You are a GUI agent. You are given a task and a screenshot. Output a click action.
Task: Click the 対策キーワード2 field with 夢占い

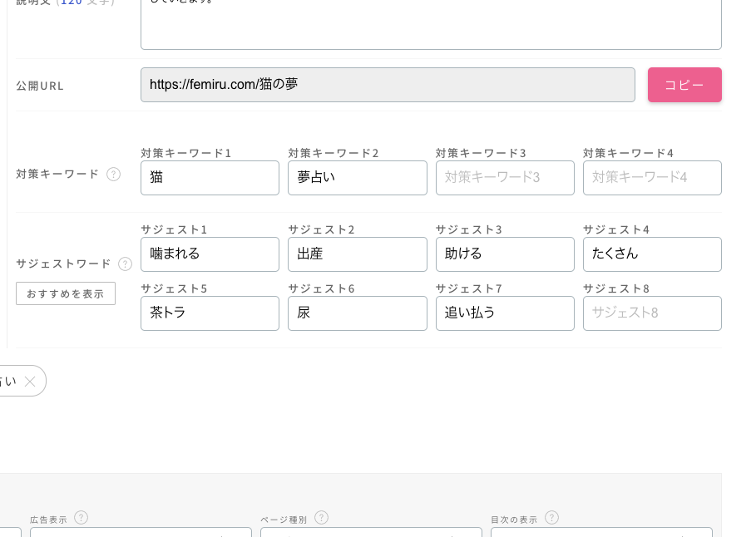pyautogui.click(x=357, y=178)
